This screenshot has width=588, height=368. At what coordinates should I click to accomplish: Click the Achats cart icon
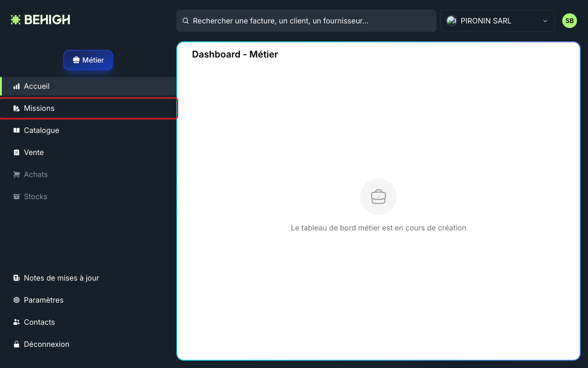17,174
